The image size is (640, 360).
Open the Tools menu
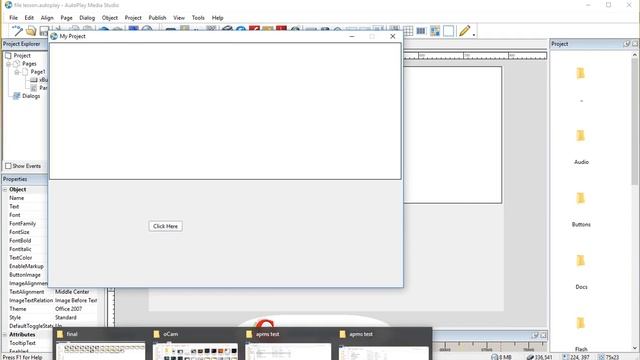click(198, 18)
